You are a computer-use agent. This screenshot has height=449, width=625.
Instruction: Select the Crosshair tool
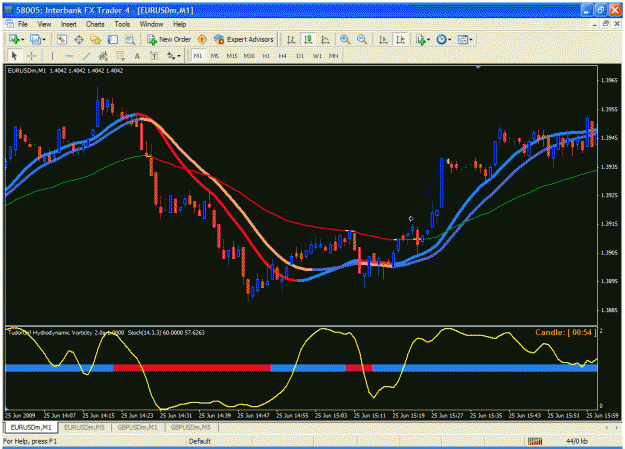coord(31,56)
